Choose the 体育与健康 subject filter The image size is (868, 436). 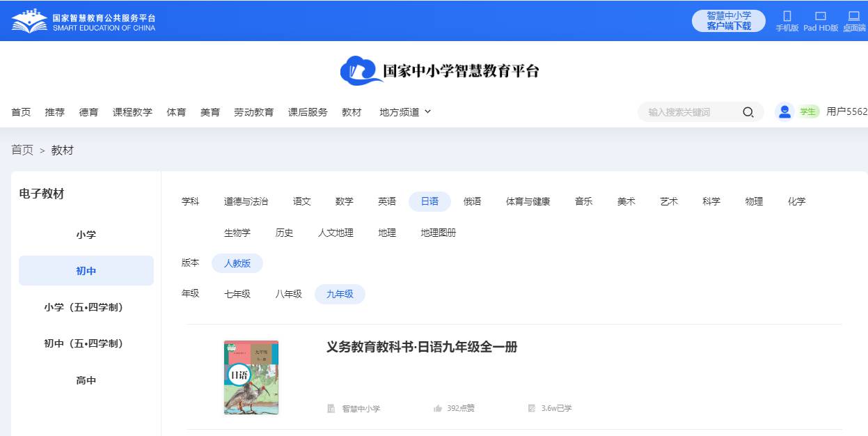coord(528,201)
